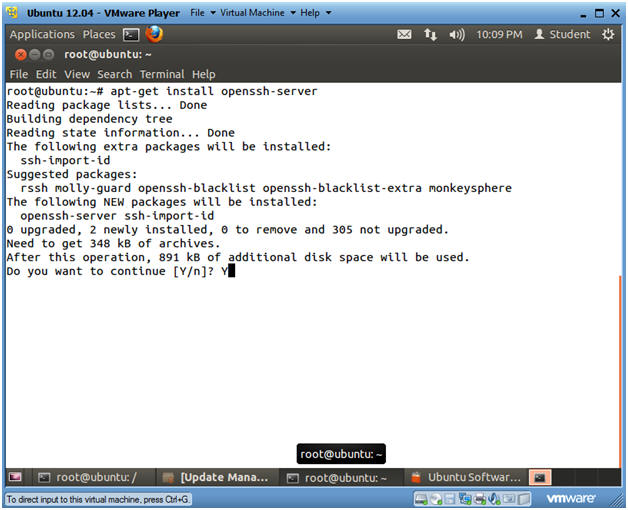The image size is (628, 510).
Task: Open the mail envelope indicator
Action: 404,34
